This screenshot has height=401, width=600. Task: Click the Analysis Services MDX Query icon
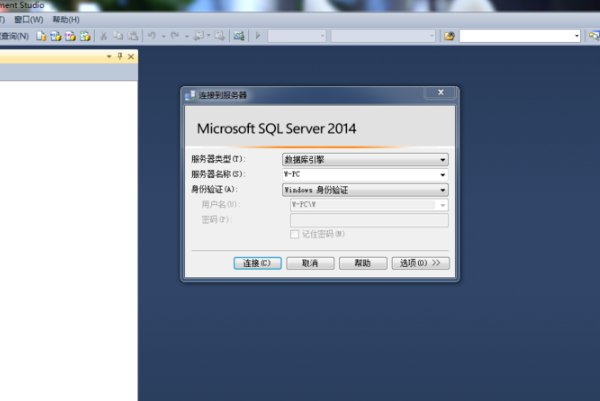56,36
